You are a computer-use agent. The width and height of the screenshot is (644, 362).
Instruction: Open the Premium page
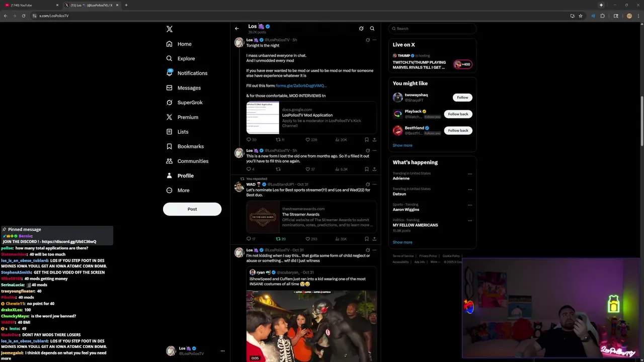182,117
